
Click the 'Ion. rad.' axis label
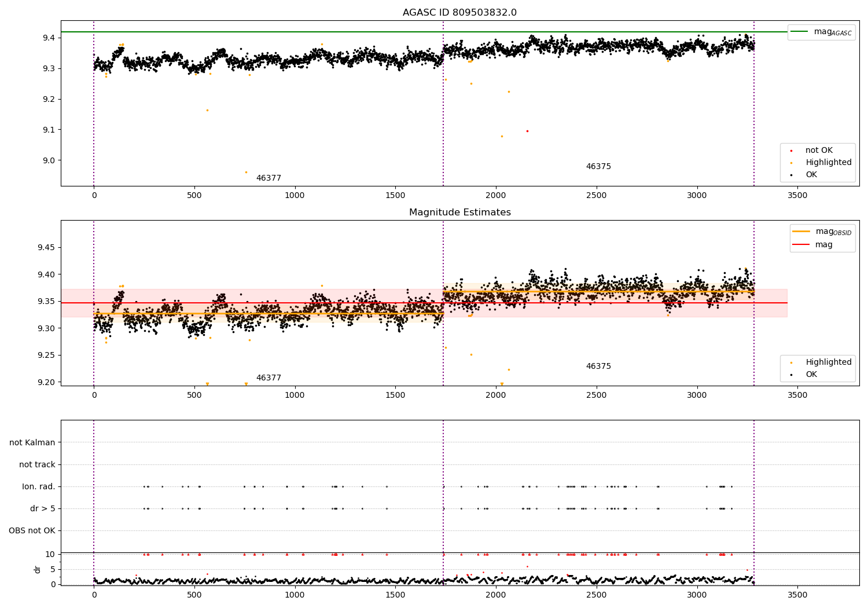coord(39,487)
